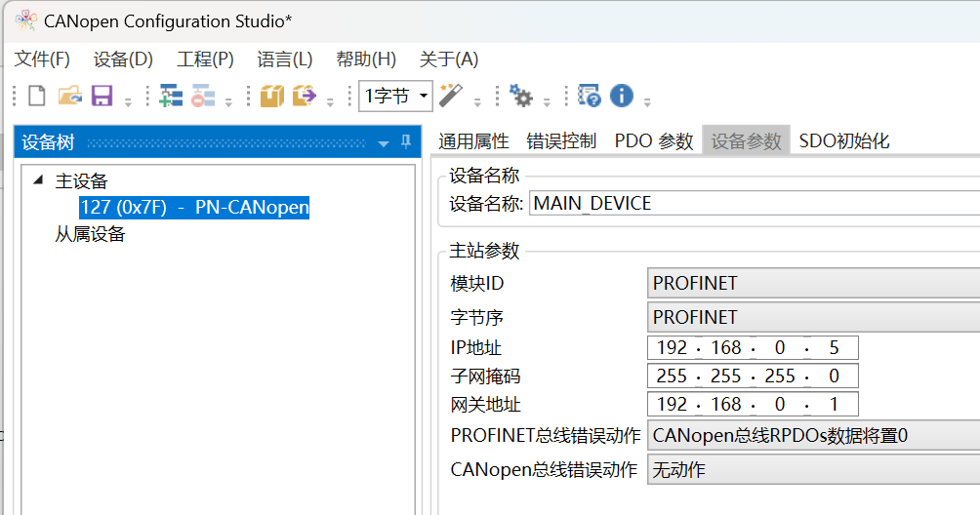Click the 主站参数 group label
This screenshot has width=980, height=515.
click(484, 251)
